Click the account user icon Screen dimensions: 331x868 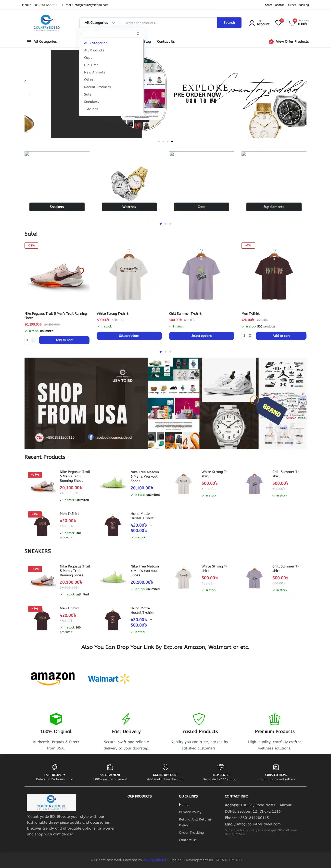tap(252, 23)
